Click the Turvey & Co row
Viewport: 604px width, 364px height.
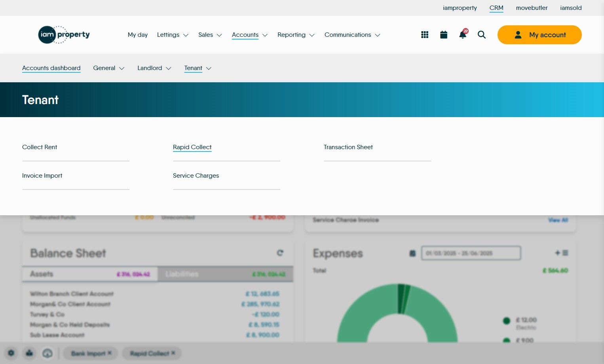[155, 314]
